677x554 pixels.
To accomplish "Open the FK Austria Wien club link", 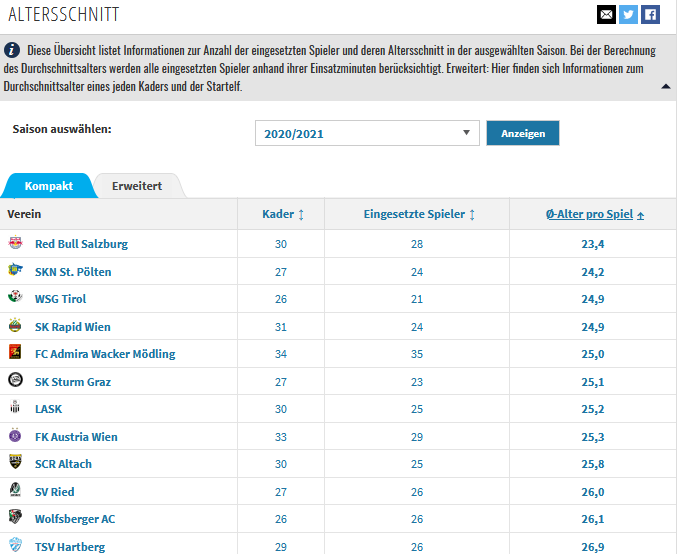I will [76, 437].
